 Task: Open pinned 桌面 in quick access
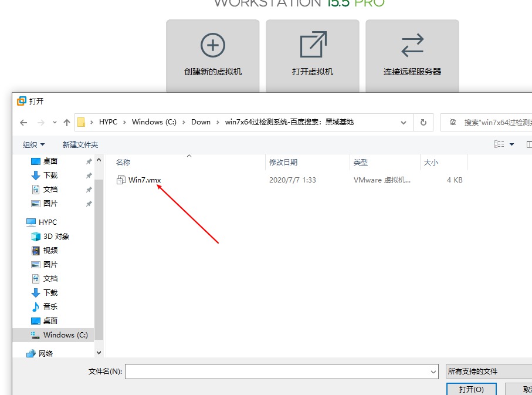(x=50, y=161)
